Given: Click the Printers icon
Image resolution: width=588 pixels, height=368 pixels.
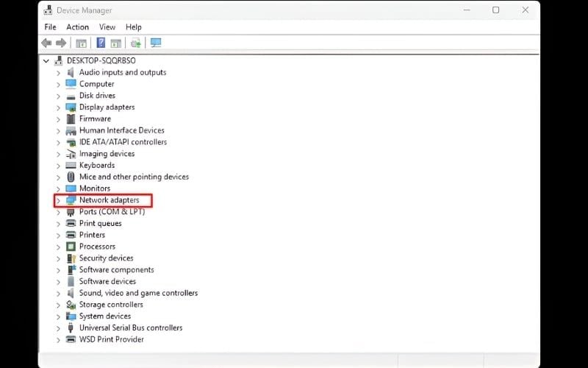Looking at the screenshot, I should pyautogui.click(x=71, y=235).
